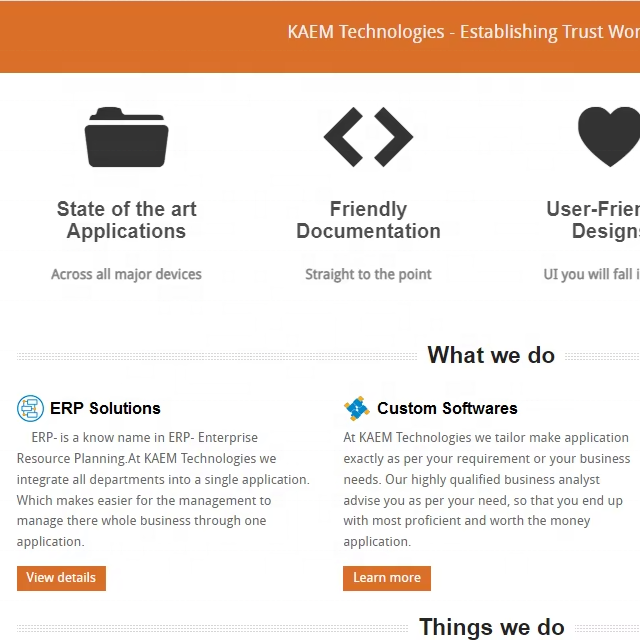Click the What we do section heading
The image size is (640, 640).
click(x=491, y=355)
